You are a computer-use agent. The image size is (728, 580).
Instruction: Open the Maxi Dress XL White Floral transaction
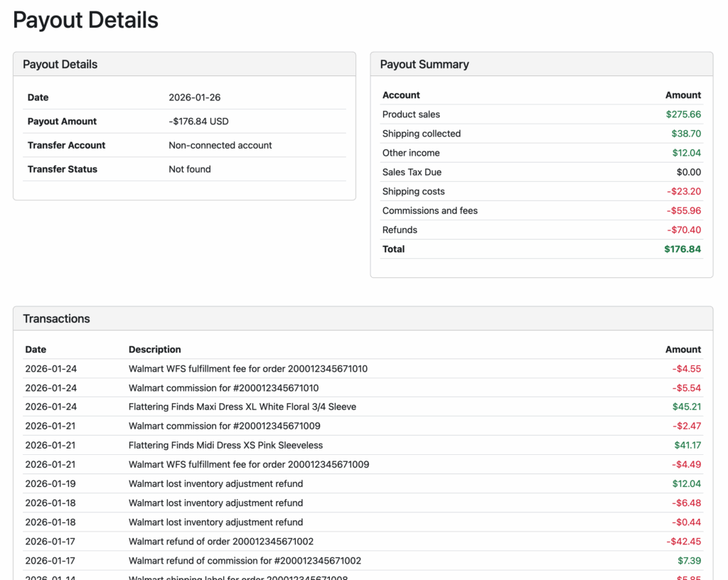pyautogui.click(x=242, y=407)
